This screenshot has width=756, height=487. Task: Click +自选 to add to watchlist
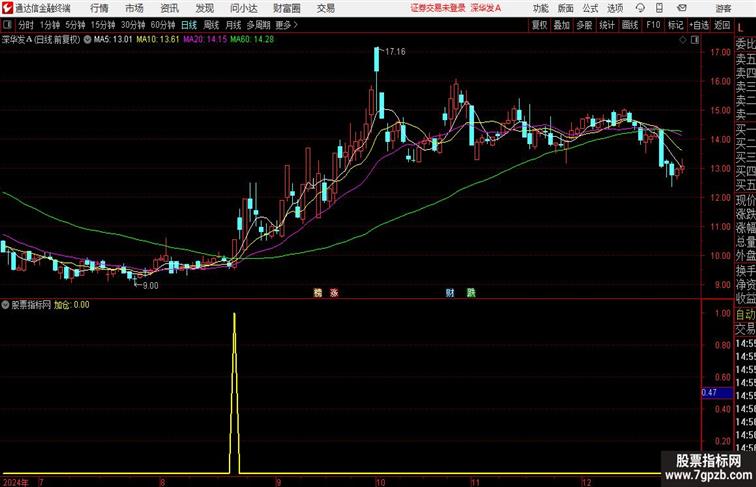coord(699,25)
